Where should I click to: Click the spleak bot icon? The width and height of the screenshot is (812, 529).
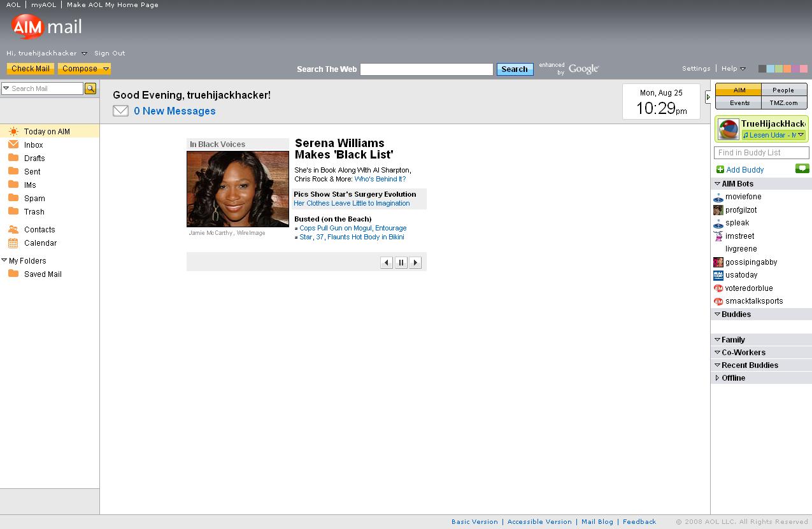(x=718, y=223)
